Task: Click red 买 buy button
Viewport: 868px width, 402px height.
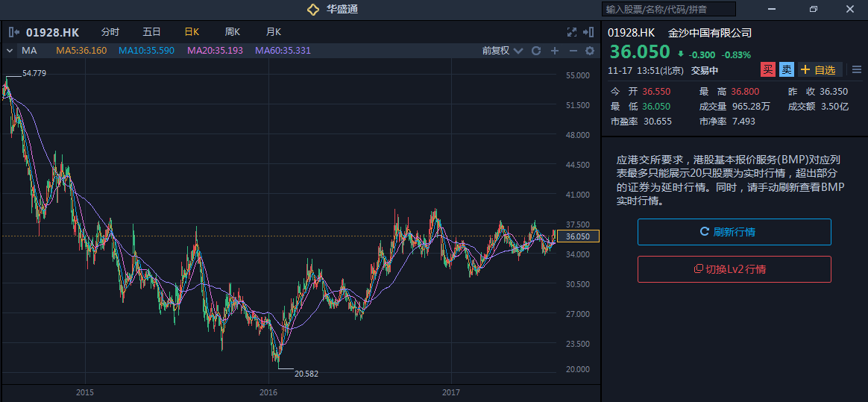Action: coord(767,70)
